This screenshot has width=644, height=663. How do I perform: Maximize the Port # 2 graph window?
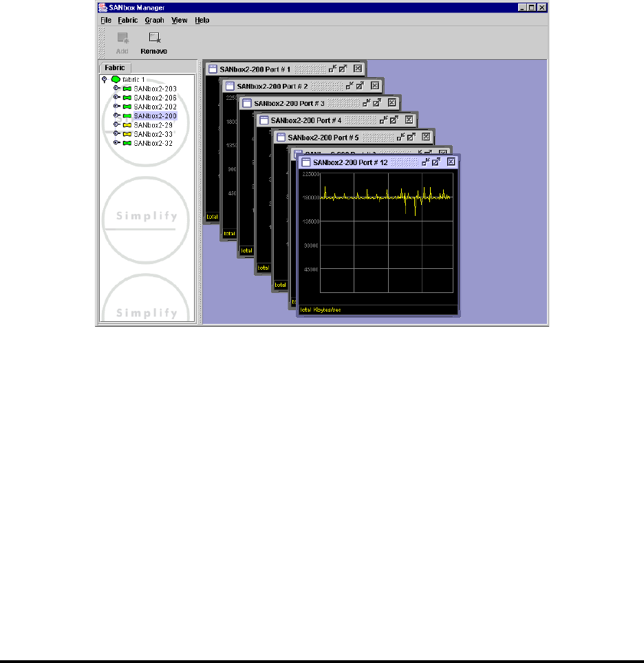click(x=360, y=86)
